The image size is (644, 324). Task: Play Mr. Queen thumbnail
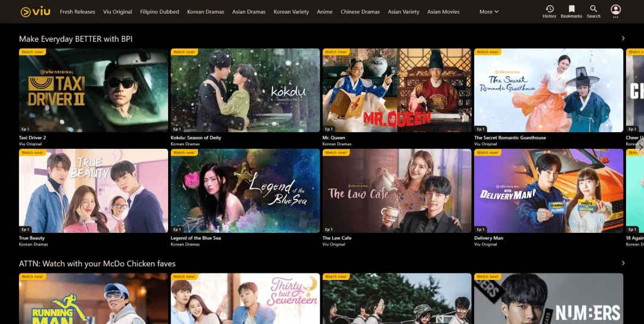(x=397, y=90)
